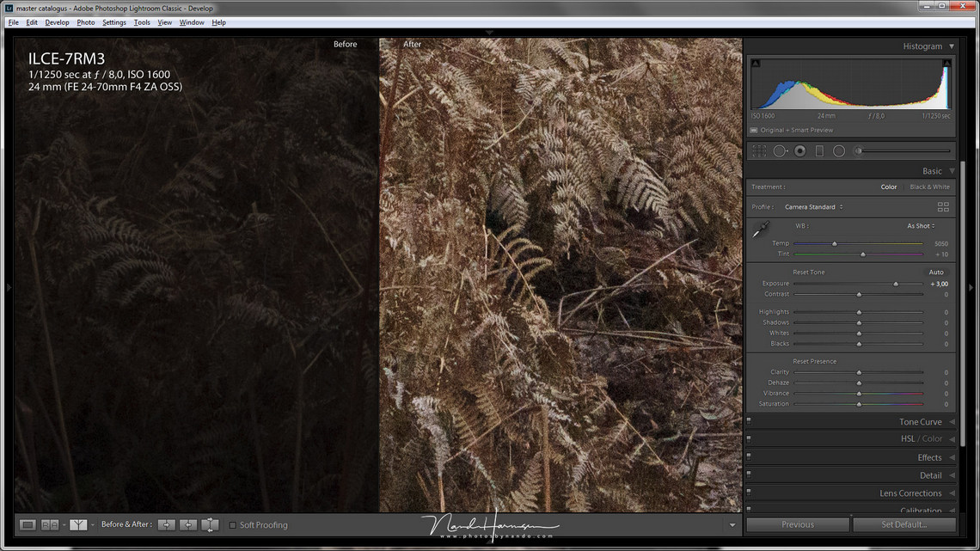Viewport: 980px width, 551px height.
Task: Click the Previous button
Action: click(x=798, y=524)
